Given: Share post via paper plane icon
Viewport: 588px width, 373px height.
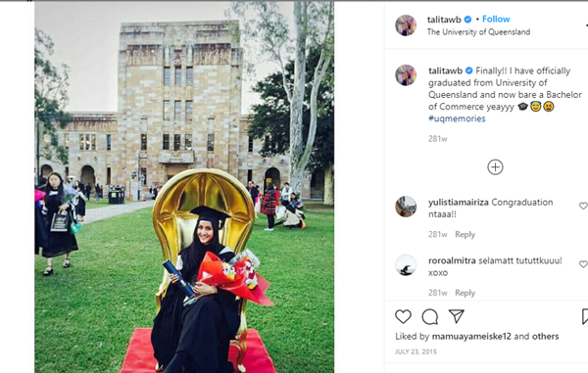Looking at the screenshot, I should pos(457,316).
